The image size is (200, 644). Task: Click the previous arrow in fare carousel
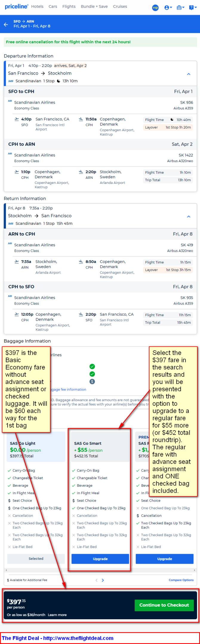point(96,580)
